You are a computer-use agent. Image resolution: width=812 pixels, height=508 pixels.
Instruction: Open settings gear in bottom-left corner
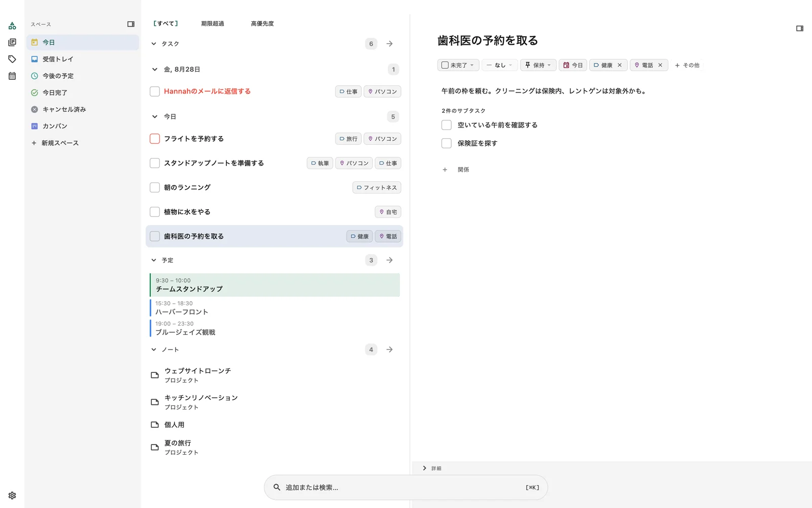[x=12, y=495]
